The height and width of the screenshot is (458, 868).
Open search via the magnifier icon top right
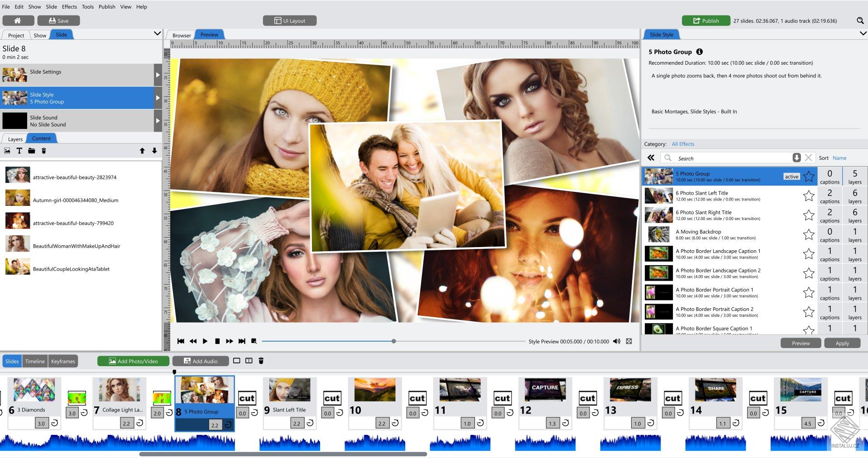(x=859, y=20)
